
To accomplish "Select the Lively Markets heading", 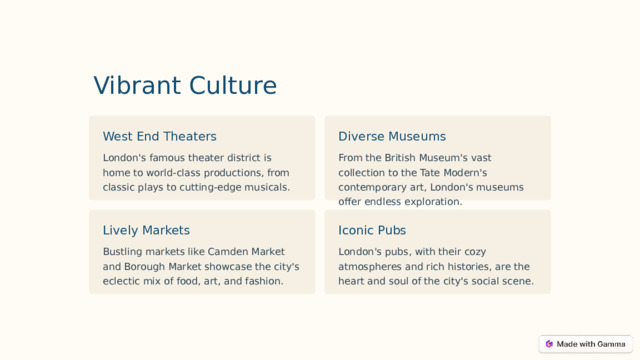I will tap(146, 230).
